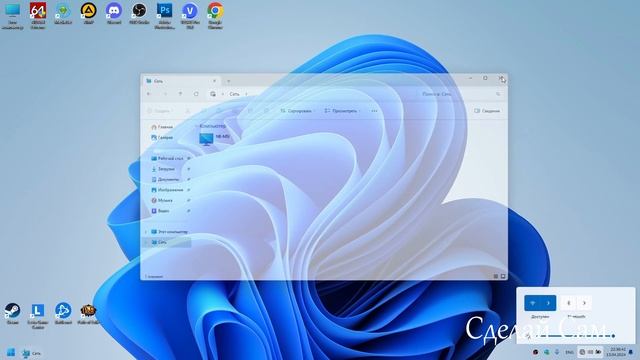Select Загрузки in the sidebar
Viewport: 640px width, 360px height.
163,169
